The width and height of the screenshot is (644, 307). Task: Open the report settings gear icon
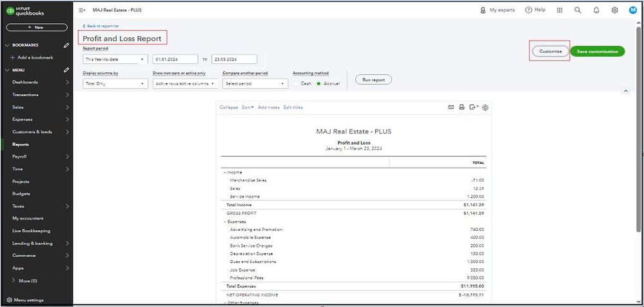click(x=485, y=108)
